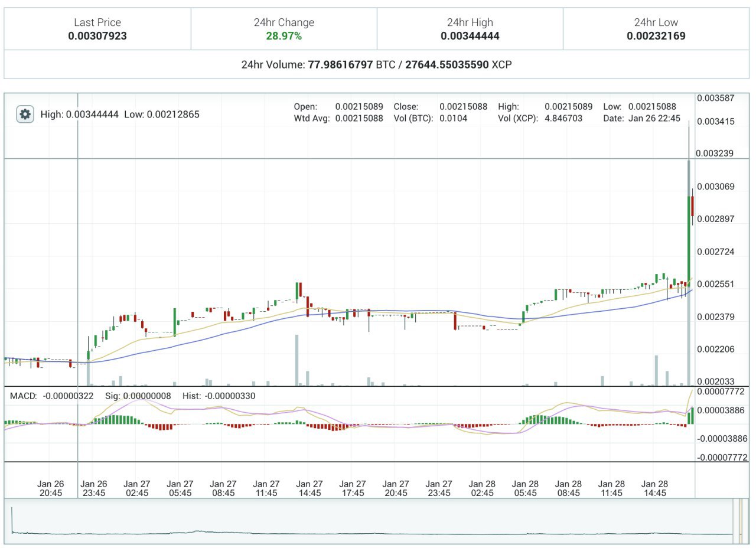
Task: Click the Jan 27 11:45 time axis label
Action: pos(266,488)
